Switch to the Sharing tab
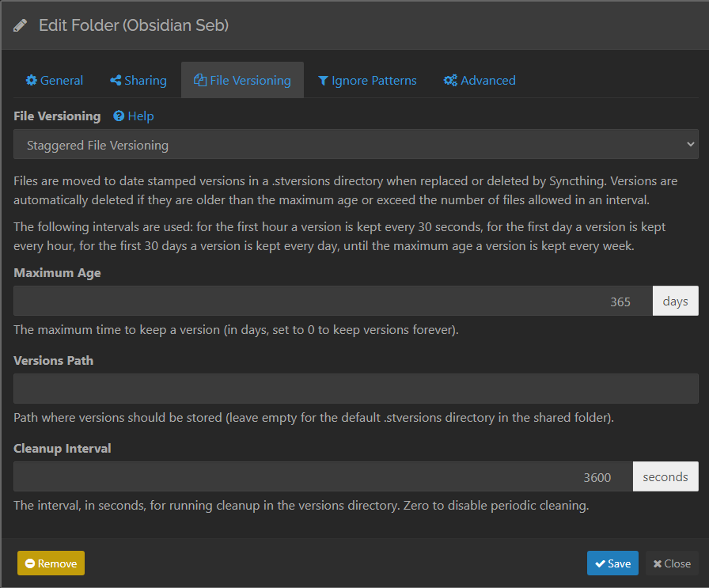 click(138, 80)
